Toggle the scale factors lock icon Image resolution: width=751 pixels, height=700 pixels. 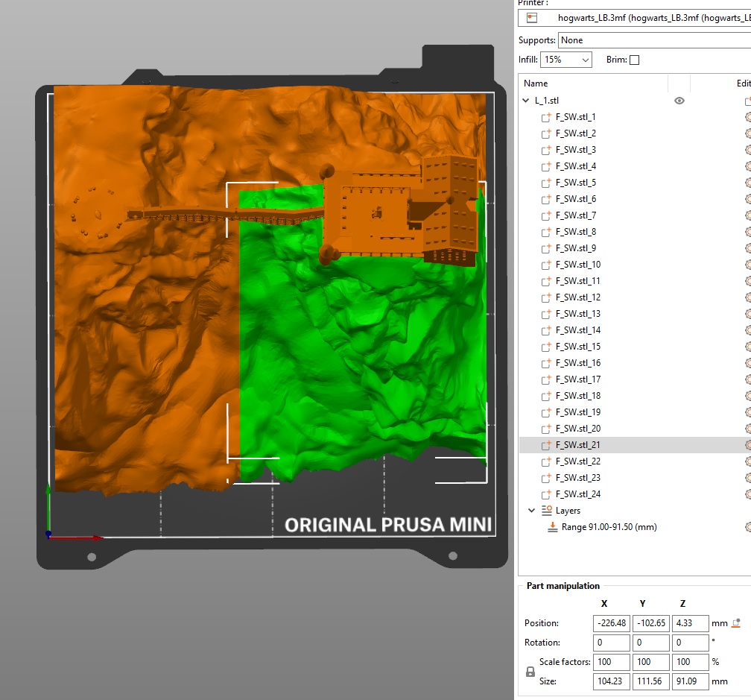pos(530,672)
